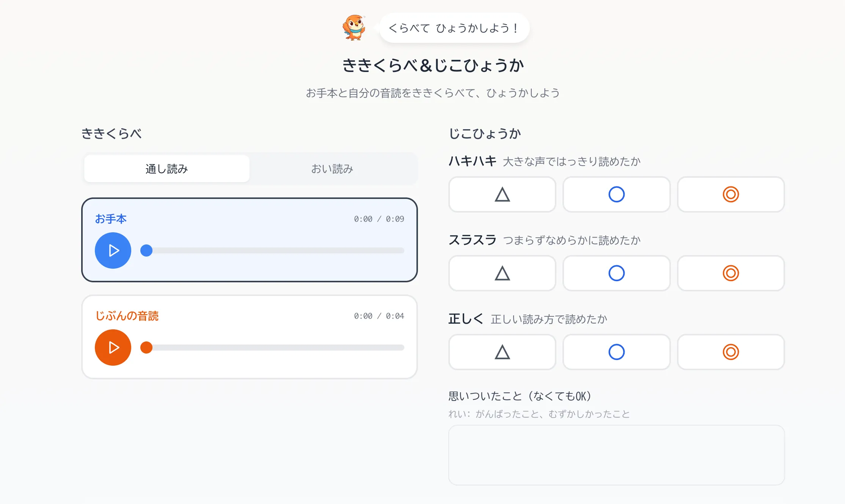The image size is (845, 504).
Task: Click the bird mascot character
Action: (355, 27)
